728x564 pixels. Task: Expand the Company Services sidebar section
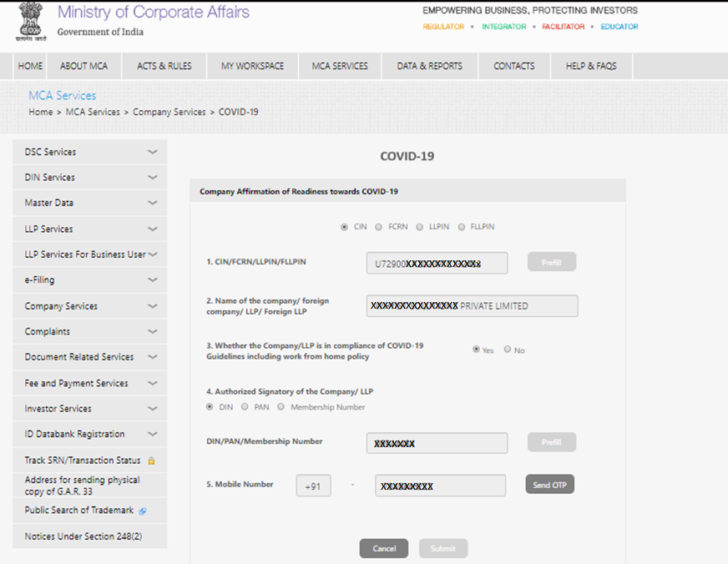point(89,306)
